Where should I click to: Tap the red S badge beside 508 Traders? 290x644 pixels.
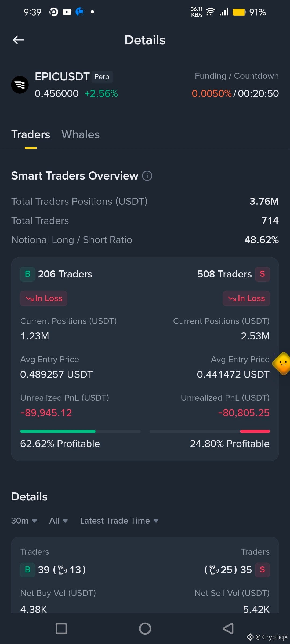tap(262, 274)
